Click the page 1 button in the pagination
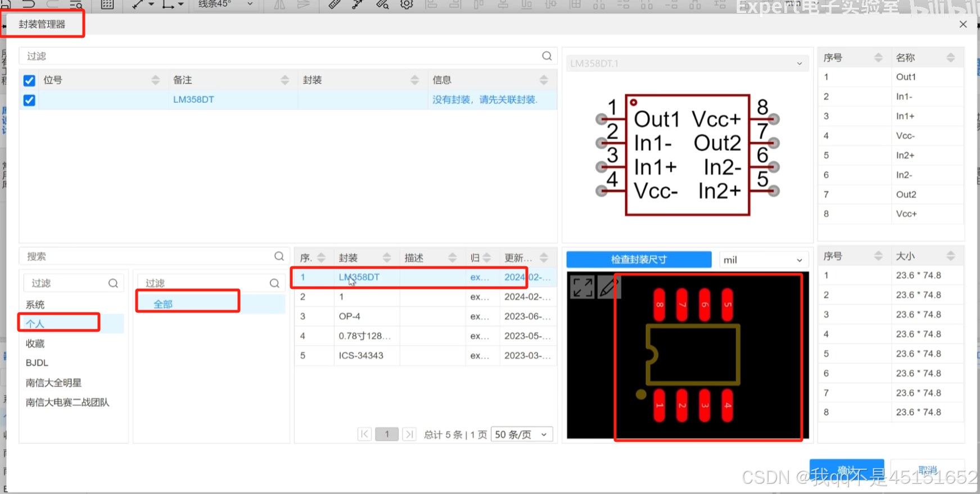Viewport: 980px width, 494px height. point(387,434)
